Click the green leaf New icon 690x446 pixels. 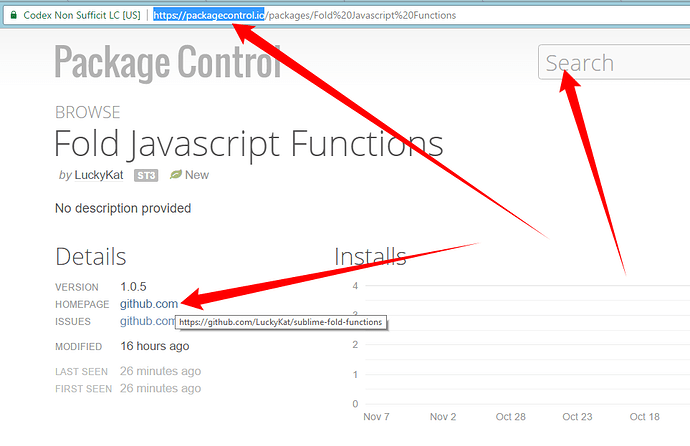(x=176, y=175)
